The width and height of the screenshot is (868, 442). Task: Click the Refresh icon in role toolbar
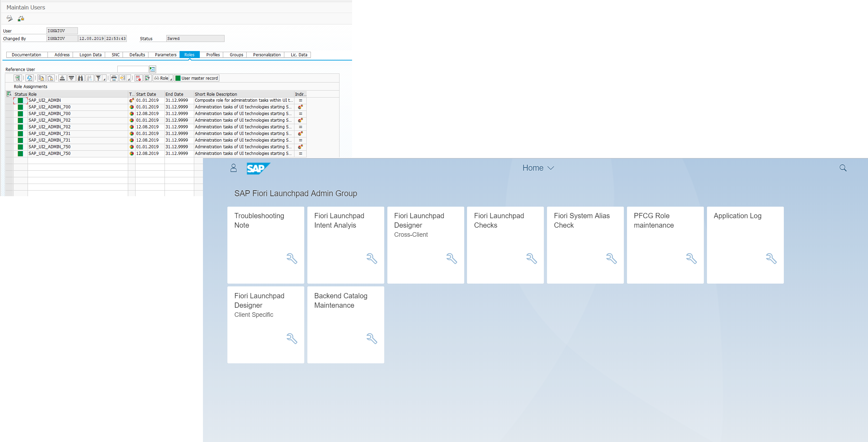point(29,78)
